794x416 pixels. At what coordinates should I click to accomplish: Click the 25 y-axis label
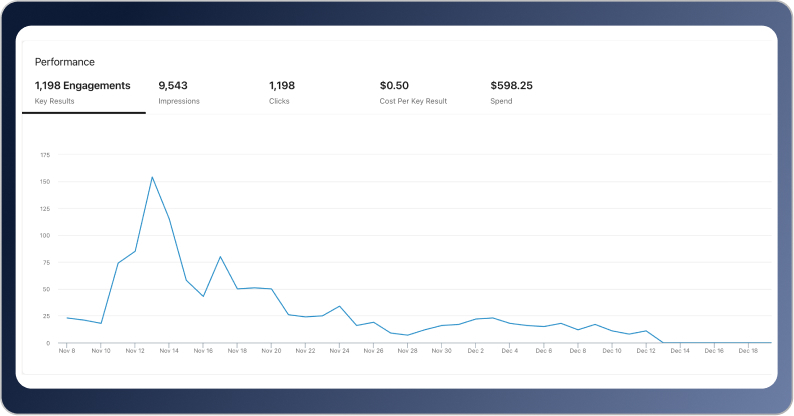(46, 316)
